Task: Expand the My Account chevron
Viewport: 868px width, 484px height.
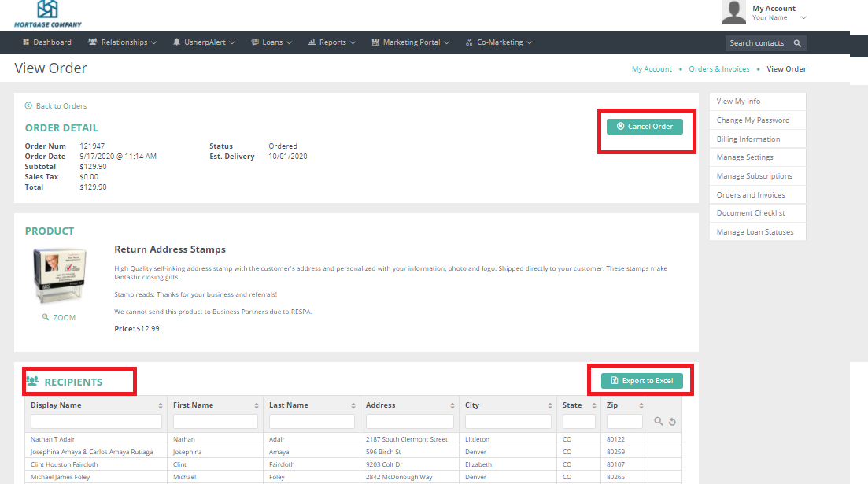Action: [803, 17]
